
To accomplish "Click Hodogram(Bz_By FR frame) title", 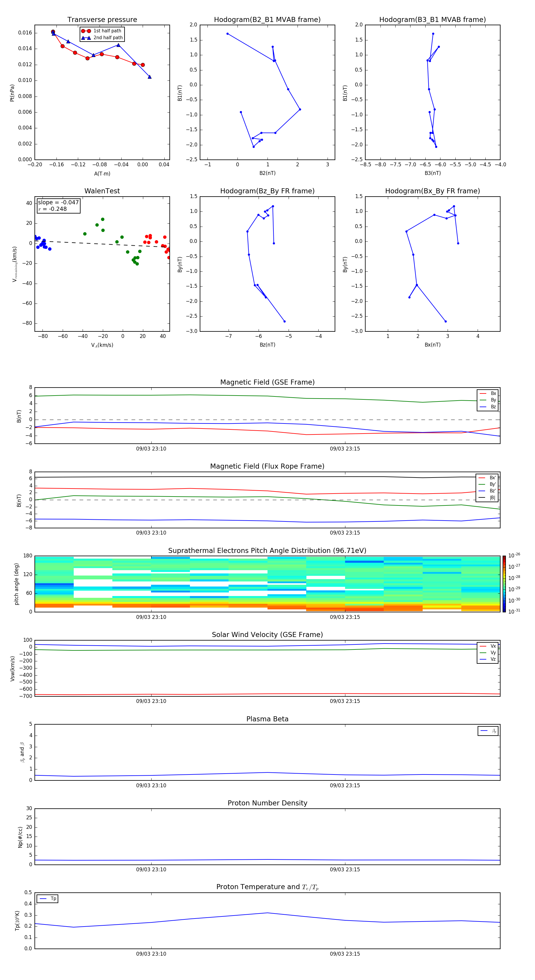I will [x=267, y=191].
